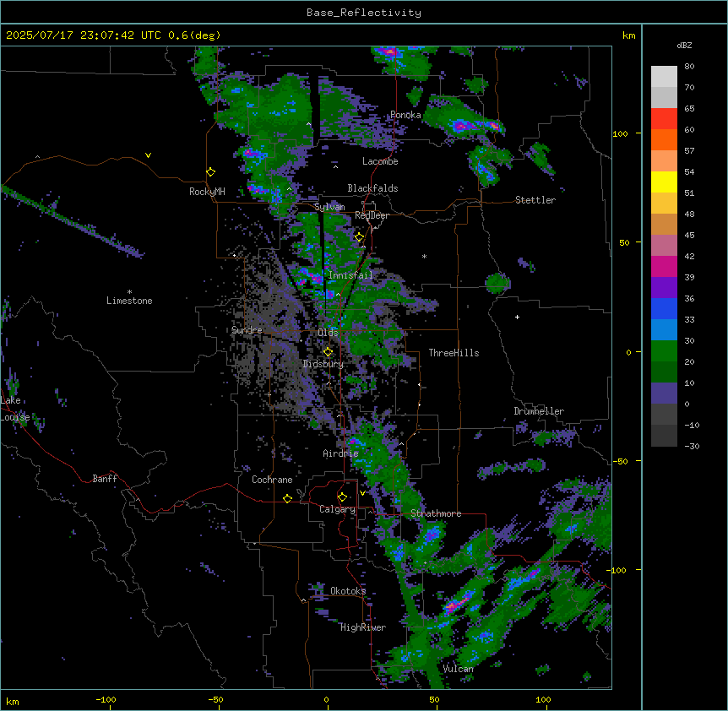
Task: Click the yellow diamond marker beside RockyMH
Action: pyautogui.click(x=211, y=172)
